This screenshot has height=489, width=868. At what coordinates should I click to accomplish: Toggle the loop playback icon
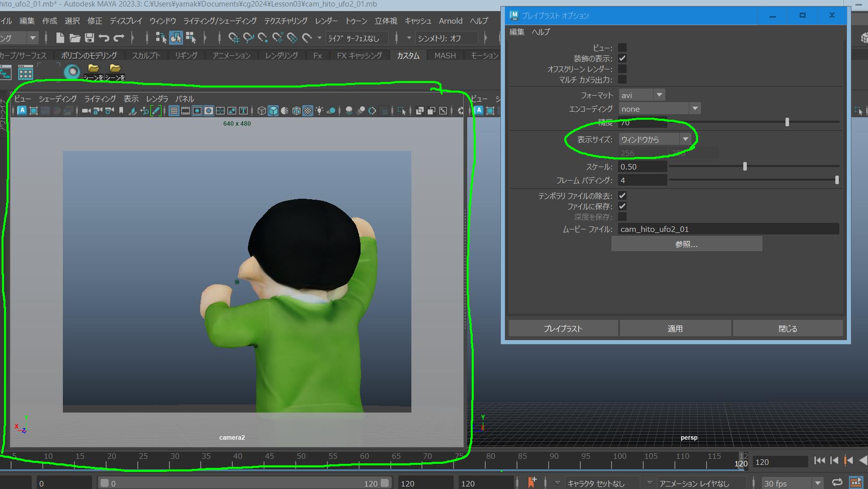pyautogui.click(x=837, y=483)
